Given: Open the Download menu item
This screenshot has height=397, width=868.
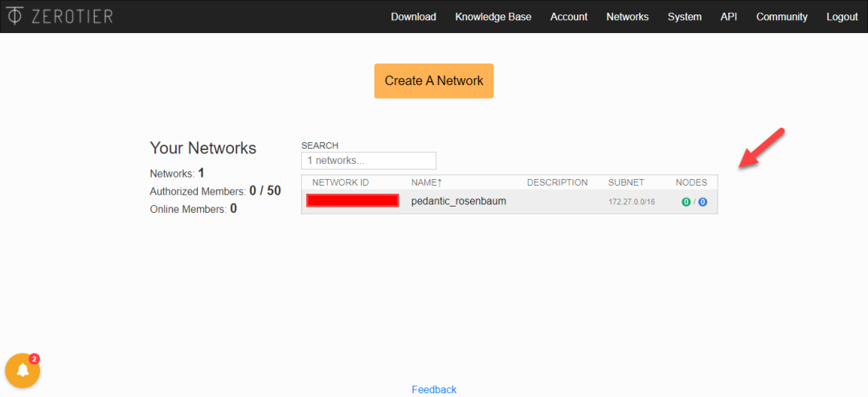Looking at the screenshot, I should (x=414, y=17).
